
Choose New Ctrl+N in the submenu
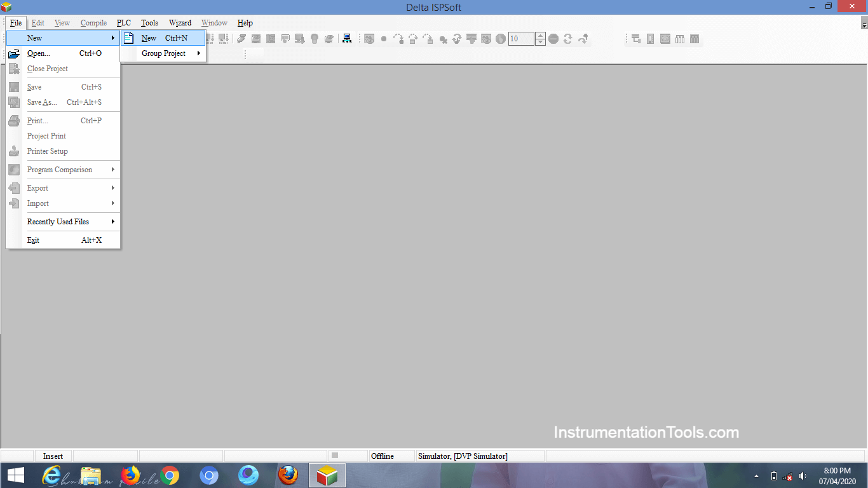pyautogui.click(x=163, y=38)
